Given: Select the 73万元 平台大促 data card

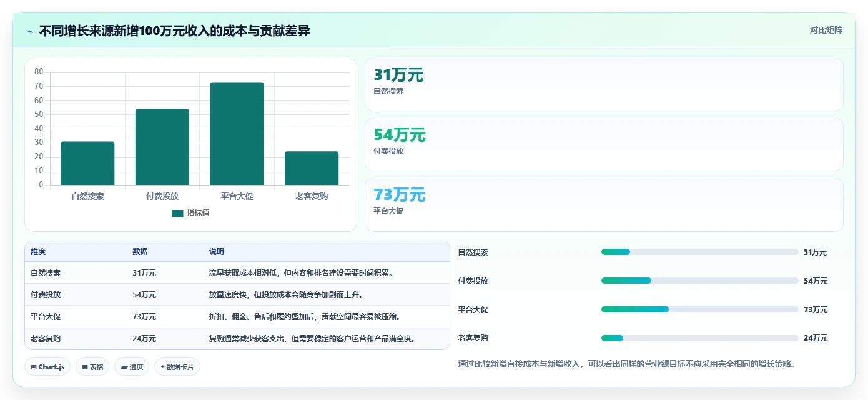Looking at the screenshot, I should pos(604,204).
